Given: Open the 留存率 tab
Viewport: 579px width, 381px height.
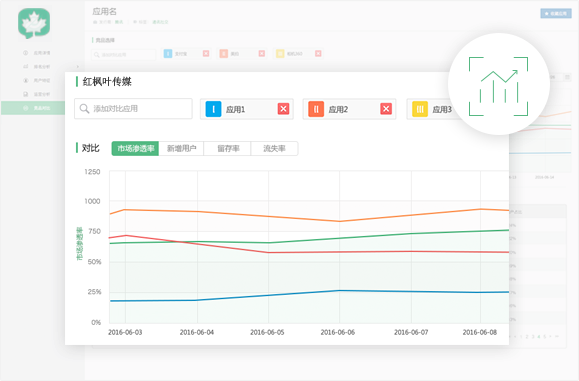Looking at the screenshot, I should (x=227, y=148).
